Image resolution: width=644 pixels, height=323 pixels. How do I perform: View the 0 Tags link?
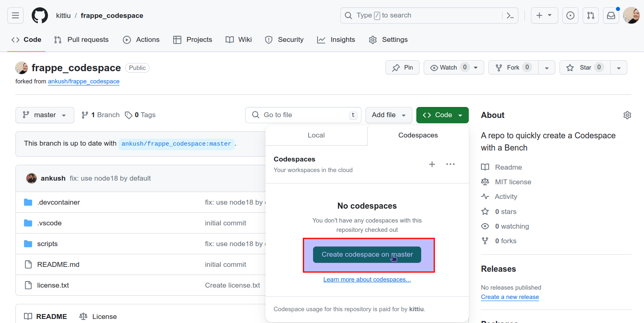(140, 115)
